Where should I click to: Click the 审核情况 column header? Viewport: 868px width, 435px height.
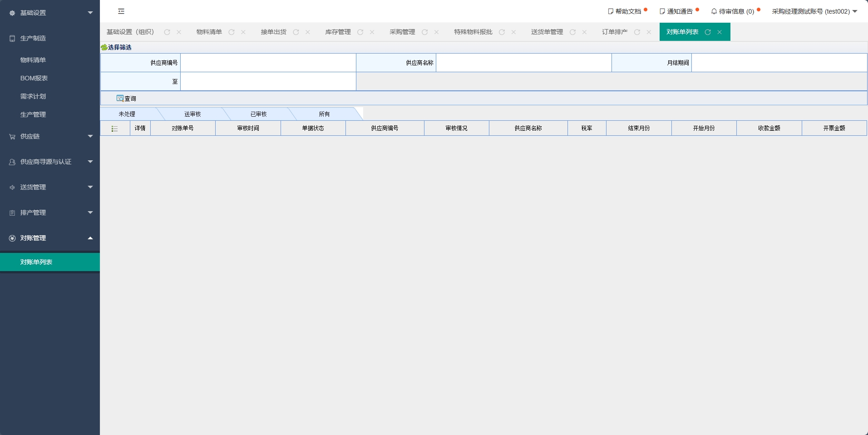pyautogui.click(x=457, y=128)
